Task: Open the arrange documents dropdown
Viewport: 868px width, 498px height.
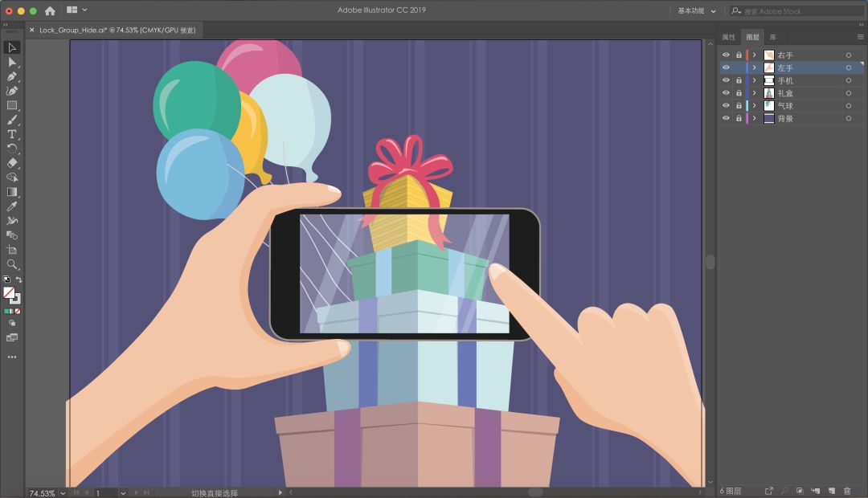Action: (77, 10)
